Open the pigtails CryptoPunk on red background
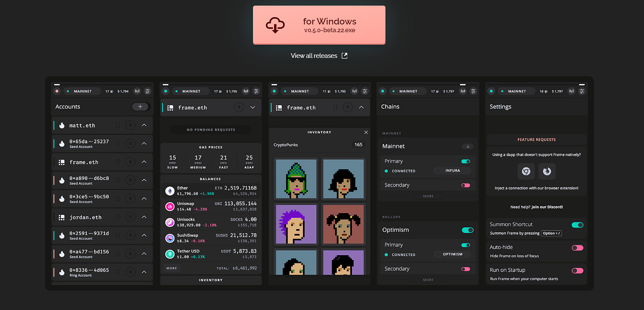 click(x=344, y=224)
